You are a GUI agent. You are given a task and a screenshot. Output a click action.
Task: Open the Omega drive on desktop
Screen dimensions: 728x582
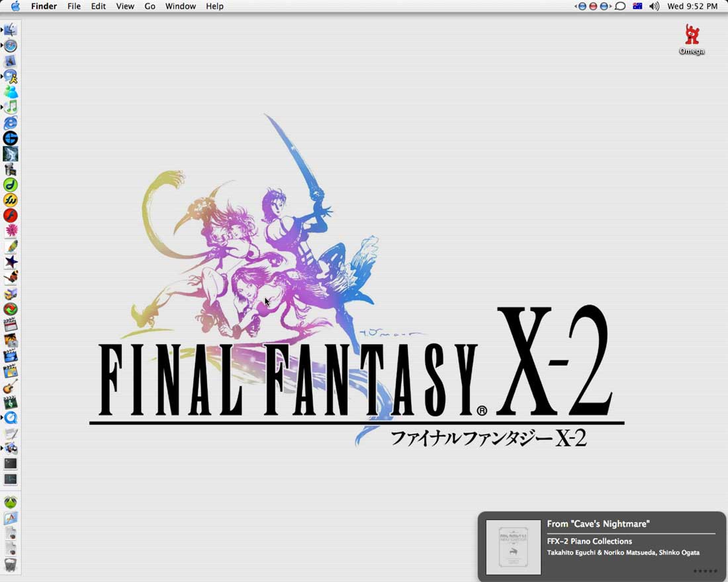click(692, 40)
